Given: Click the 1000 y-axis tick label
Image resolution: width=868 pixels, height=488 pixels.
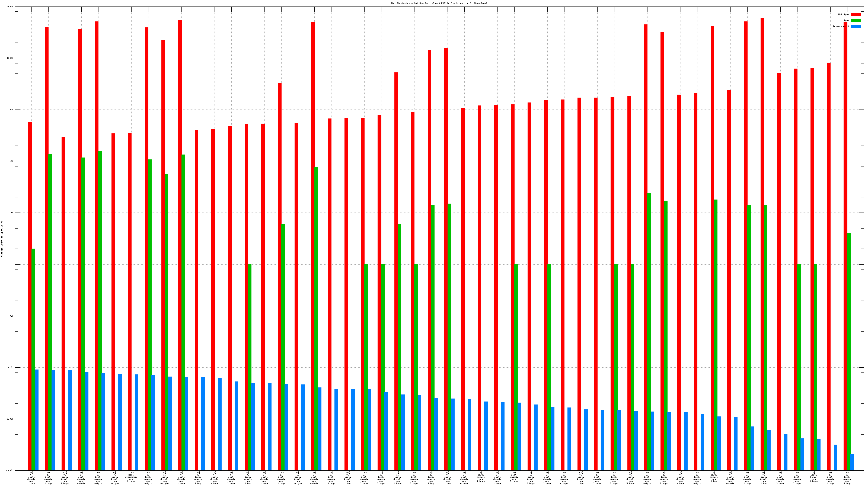Looking at the screenshot, I should (x=11, y=110).
